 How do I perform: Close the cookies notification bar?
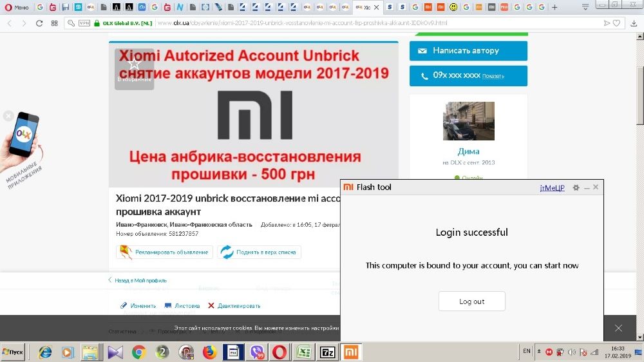(x=618, y=328)
